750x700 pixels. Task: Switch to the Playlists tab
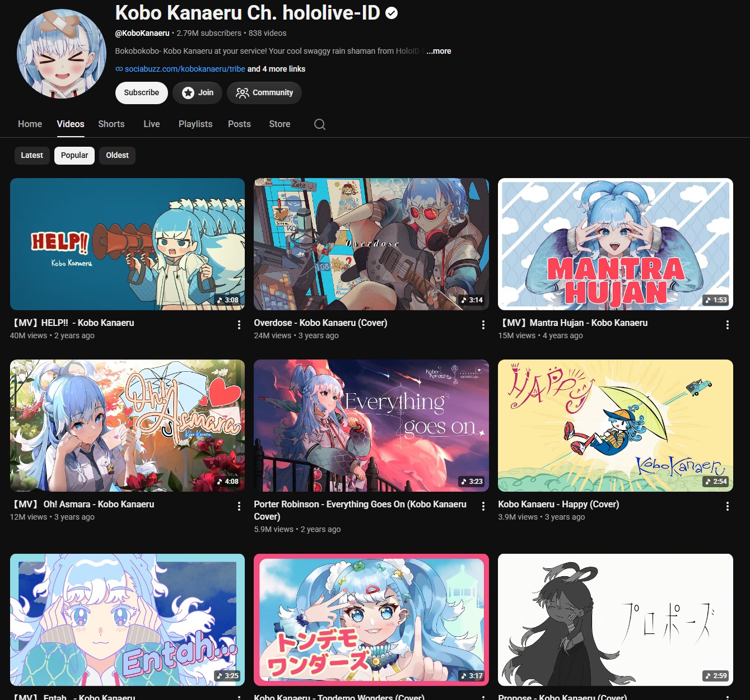(x=195, y=124)
